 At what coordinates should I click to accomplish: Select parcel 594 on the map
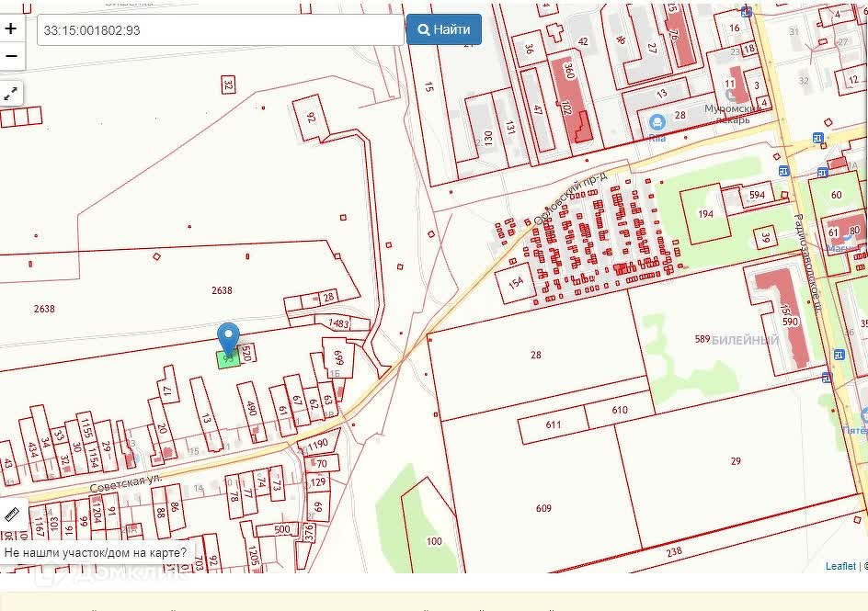pos(757,195)
